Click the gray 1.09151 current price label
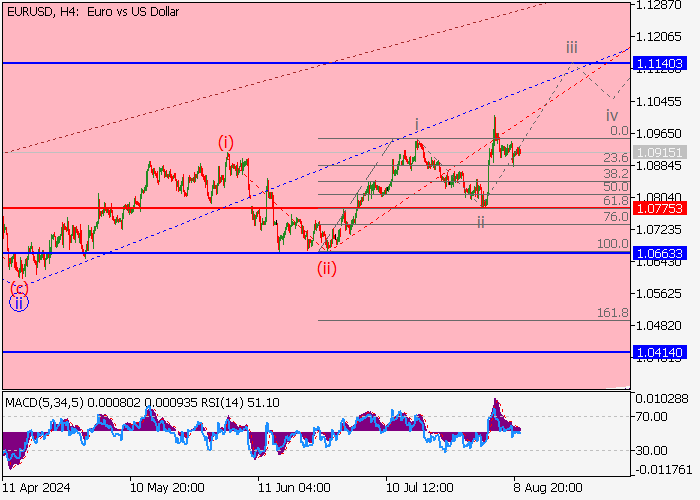Screen dimensions: 700x500 659,152
